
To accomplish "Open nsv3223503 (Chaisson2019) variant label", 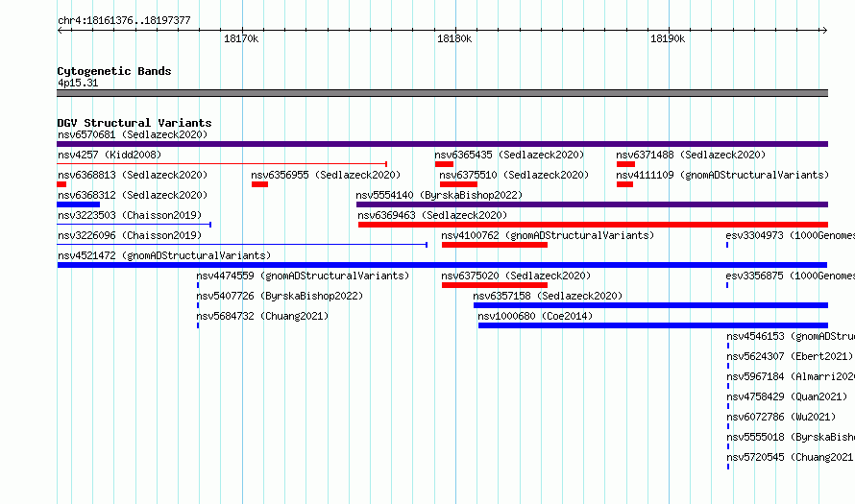I will [130, 215].
